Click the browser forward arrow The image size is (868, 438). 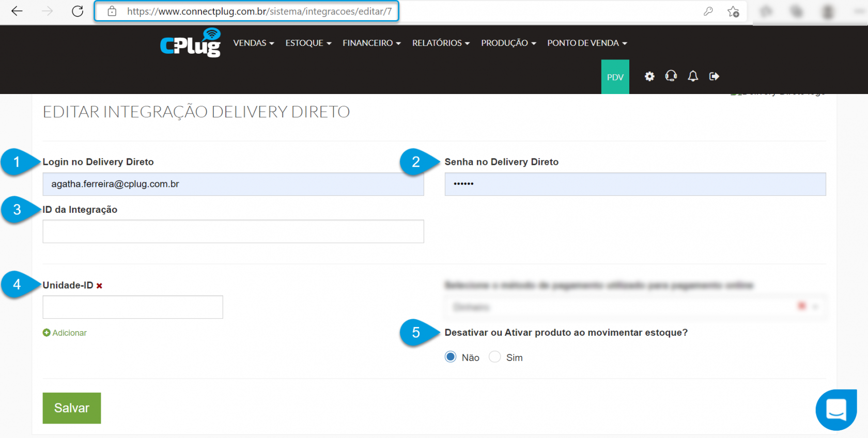tap(48, 11)
